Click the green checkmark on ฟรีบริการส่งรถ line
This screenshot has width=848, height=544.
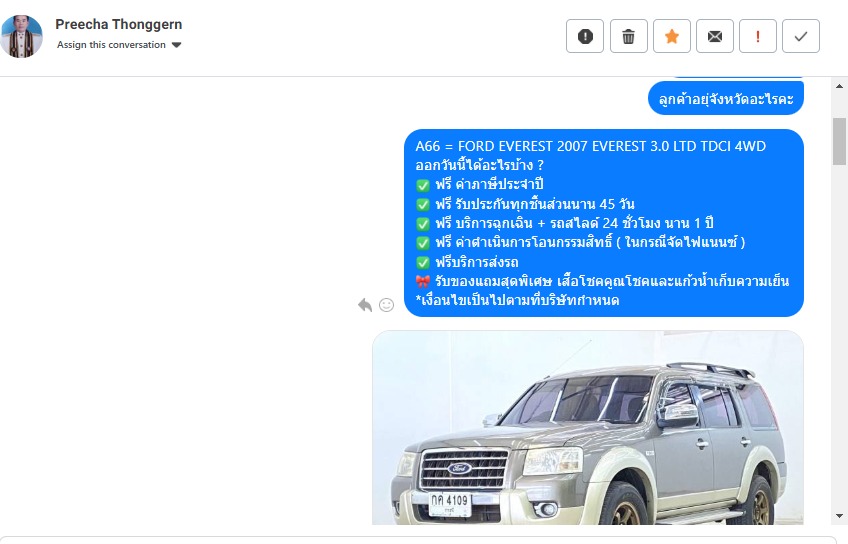(x=423, y=263)
